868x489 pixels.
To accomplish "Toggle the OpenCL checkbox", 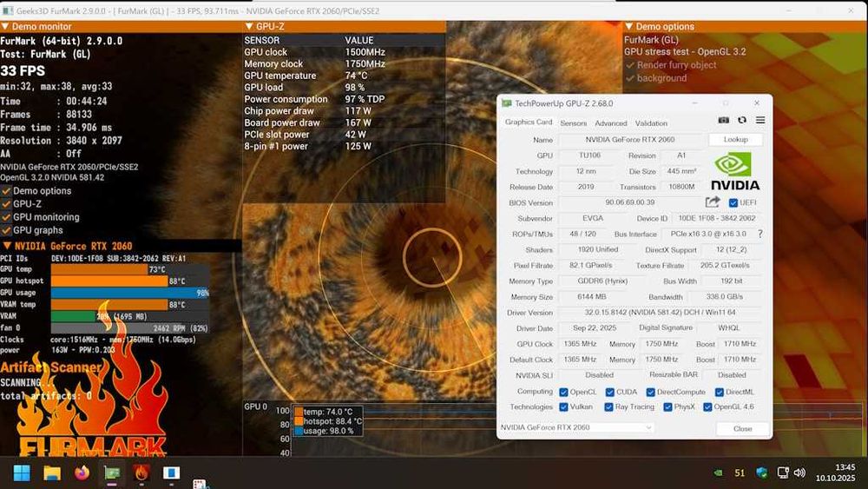I will coord(563,392).
